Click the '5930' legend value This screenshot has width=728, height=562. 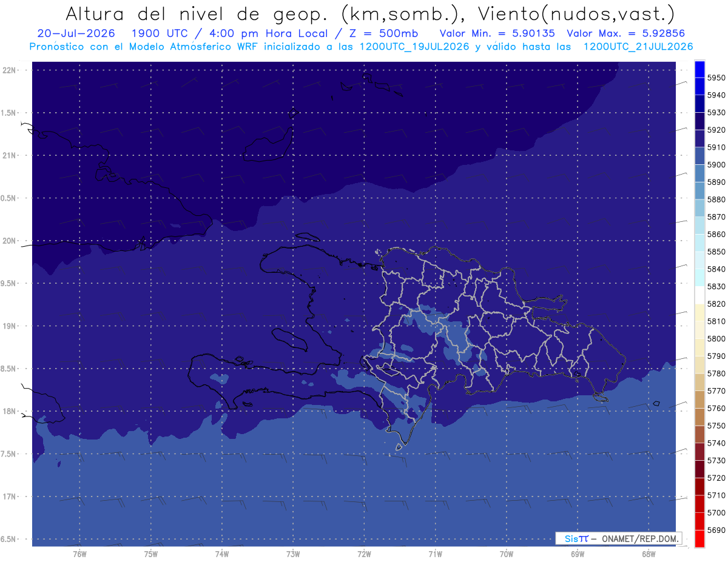[x=716, y=113]
